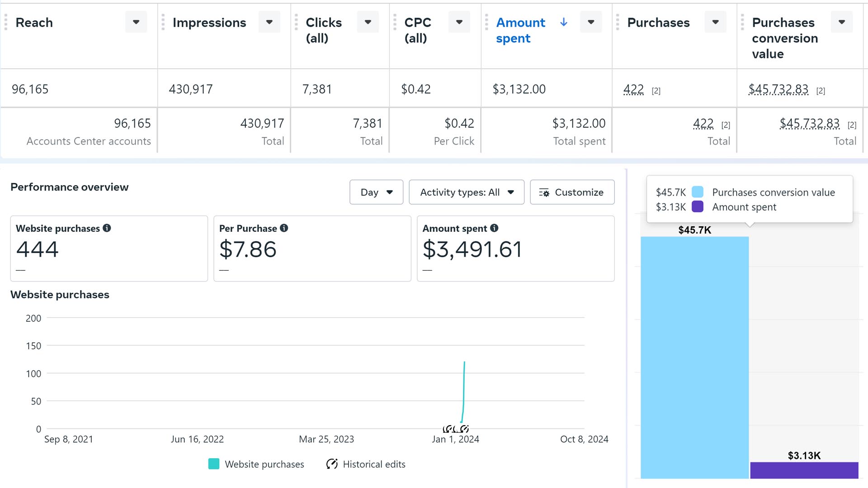Image resolution: width=868 pixels, height=488 pixels.
Task: Grab the drag handle of Purchases column
Action: coord(618,22)
